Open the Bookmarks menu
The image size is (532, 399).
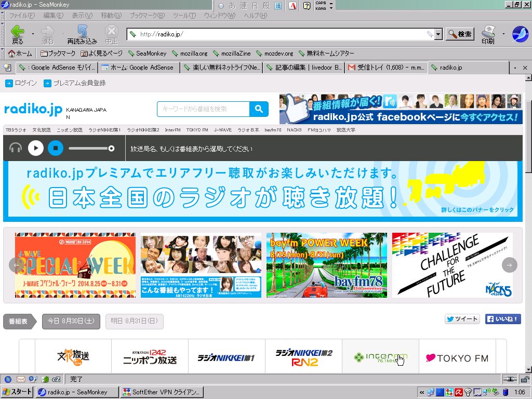pyautogui.click(x=147, y=15)
